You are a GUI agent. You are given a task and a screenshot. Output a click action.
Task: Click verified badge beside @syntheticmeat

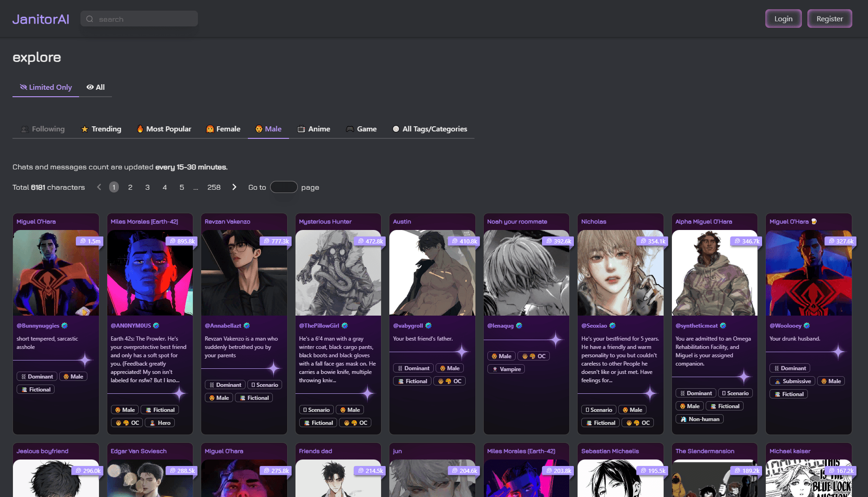(x=723, y=326)
